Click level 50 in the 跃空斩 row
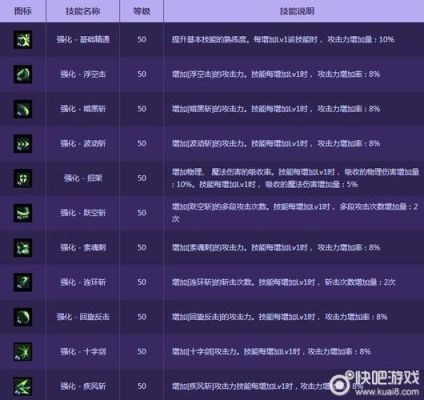This screenshot has width=424, height=400. 142,213
